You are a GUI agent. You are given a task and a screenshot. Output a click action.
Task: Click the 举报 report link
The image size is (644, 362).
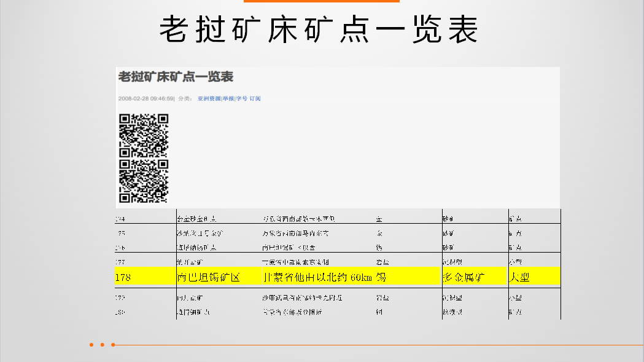point(228,98)
